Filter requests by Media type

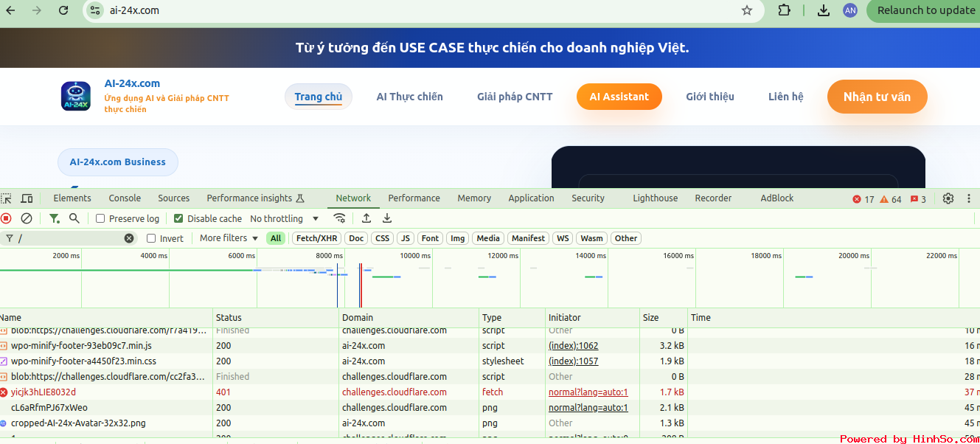pos(488,238)
